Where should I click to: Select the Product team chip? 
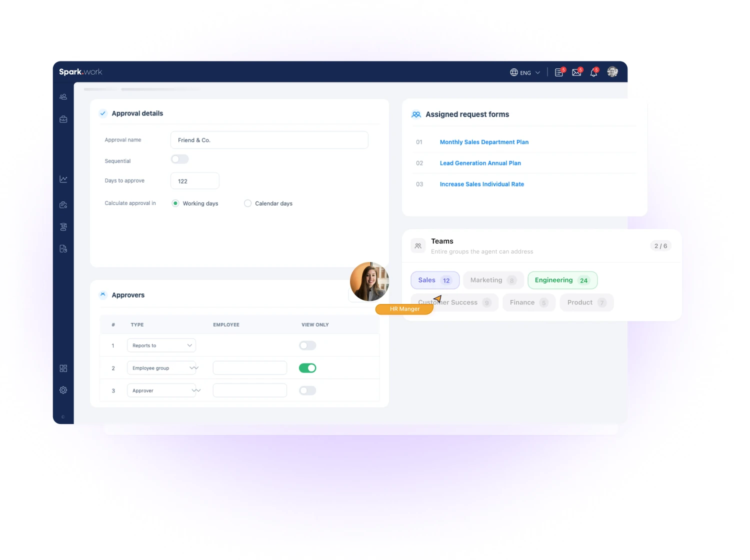[x=586, y=302]
